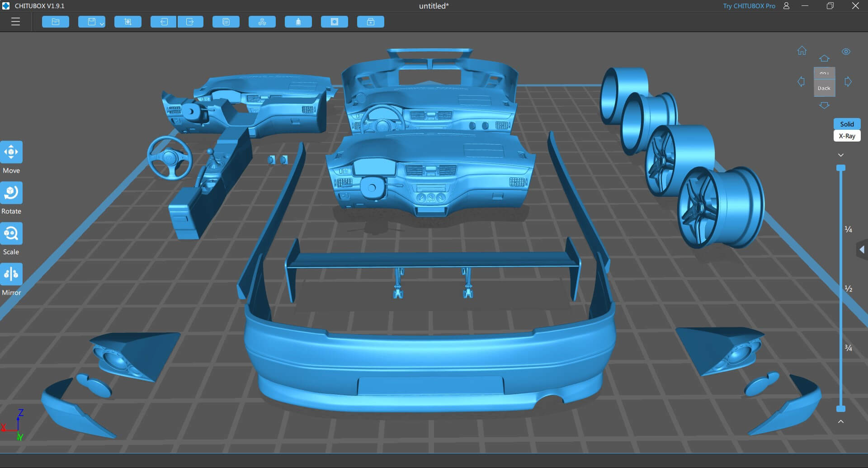Select the Move tool
The height and width of the screenshot is (468, 868).
point(11,152)
